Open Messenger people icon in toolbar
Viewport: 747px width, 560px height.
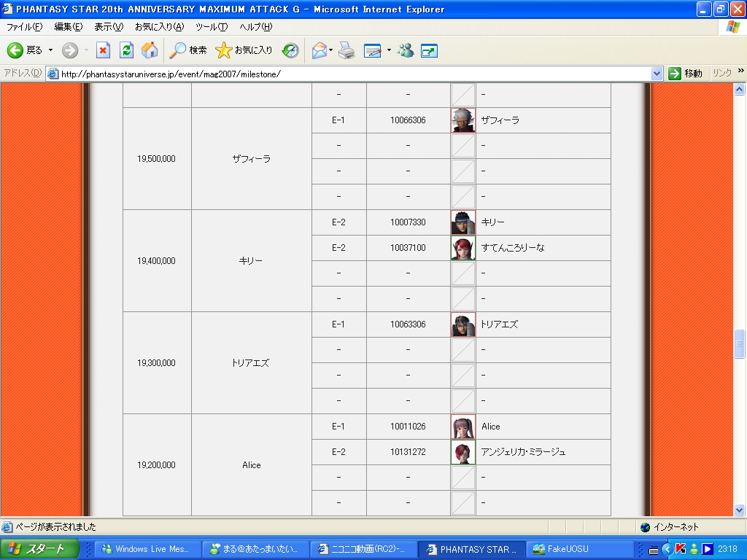coord(406,50)
